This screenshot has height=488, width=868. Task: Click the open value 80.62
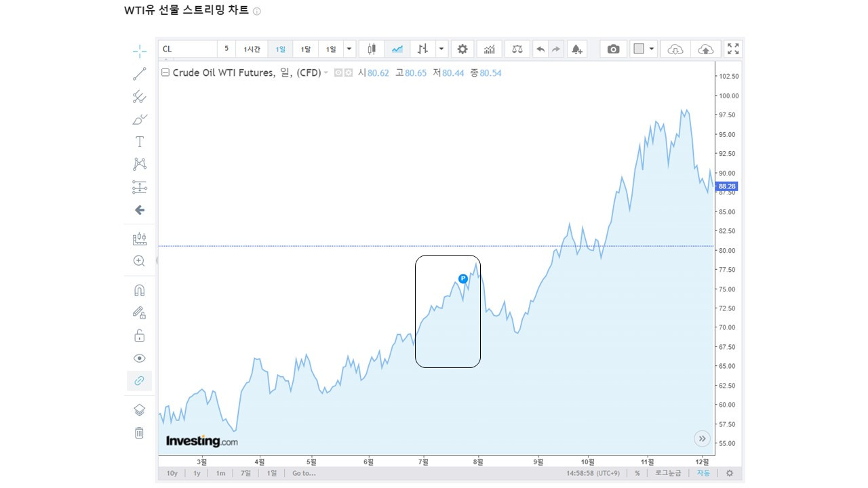pyautogui.click(x=378, y=73)
